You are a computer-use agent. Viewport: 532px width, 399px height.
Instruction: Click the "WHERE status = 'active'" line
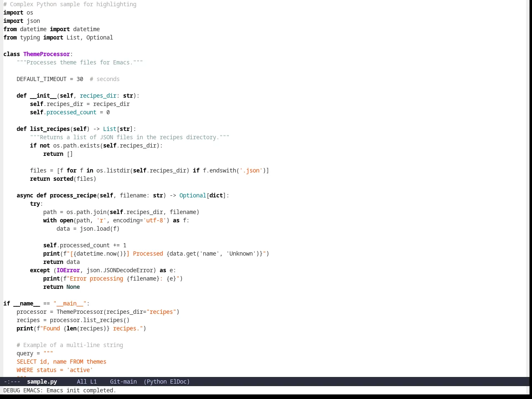click(x=55, y=370)
